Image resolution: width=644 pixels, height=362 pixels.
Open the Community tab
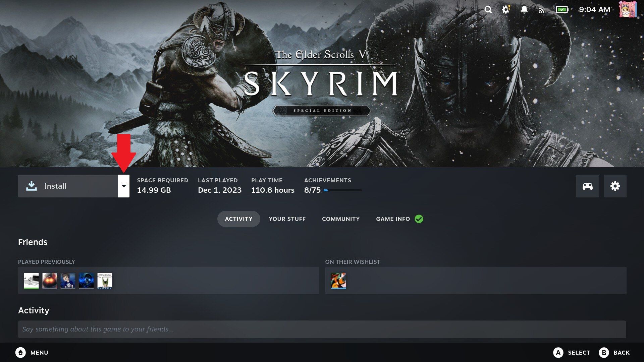tap(340, 219)
